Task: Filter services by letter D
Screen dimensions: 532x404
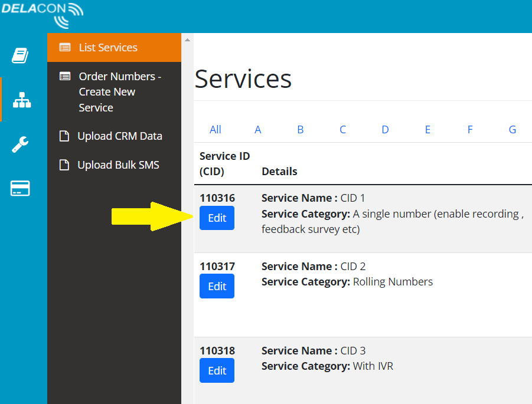Action: [x=385, y=130]
